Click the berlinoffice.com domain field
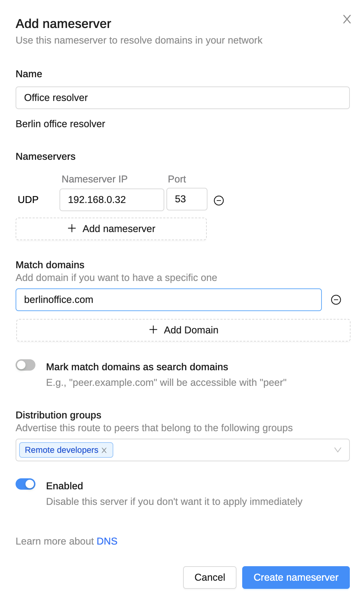This screenshot has width=364, height=608. point(169,300)
